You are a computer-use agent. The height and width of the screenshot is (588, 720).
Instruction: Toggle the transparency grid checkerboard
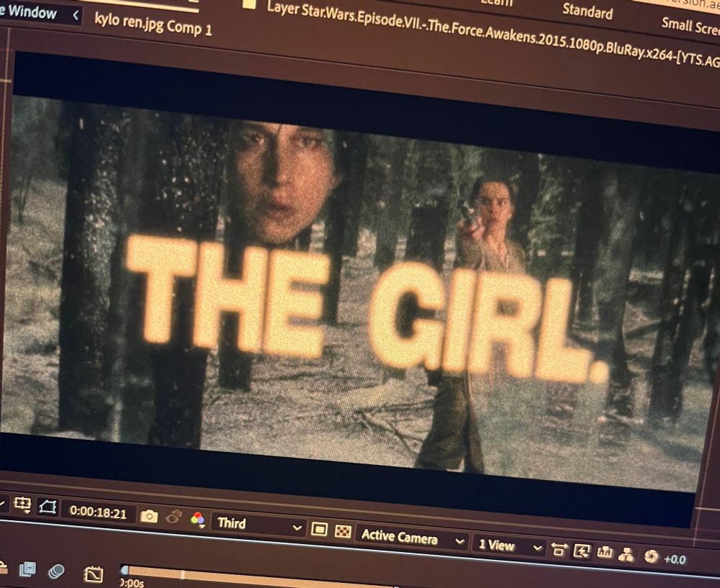pyautogui.click(x=343, y=531)
